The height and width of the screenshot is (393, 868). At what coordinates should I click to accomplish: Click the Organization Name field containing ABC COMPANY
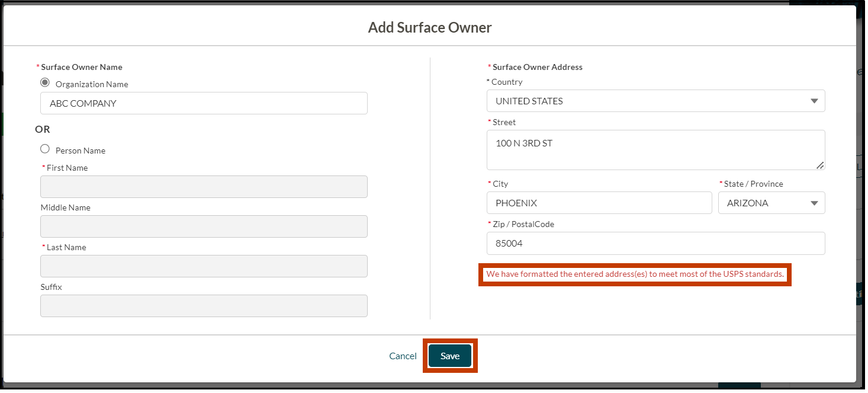click(x=204, y=103)
